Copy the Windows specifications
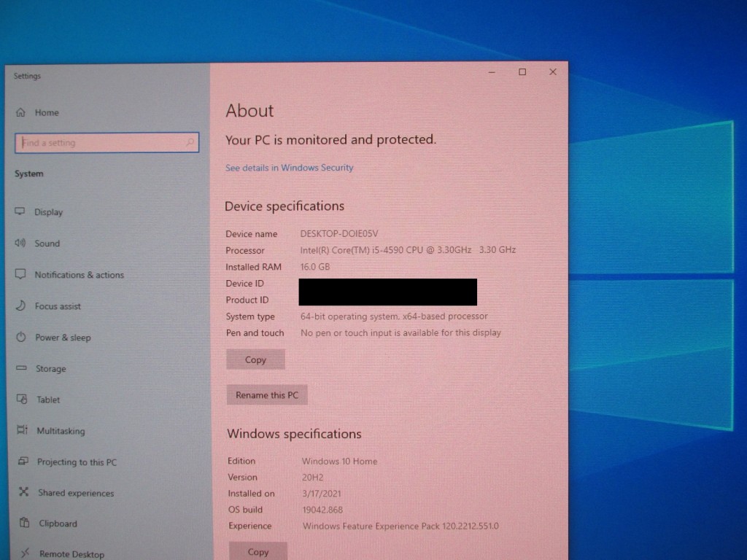This screenshot has height=560, width=747. click(x=258, y=551)
